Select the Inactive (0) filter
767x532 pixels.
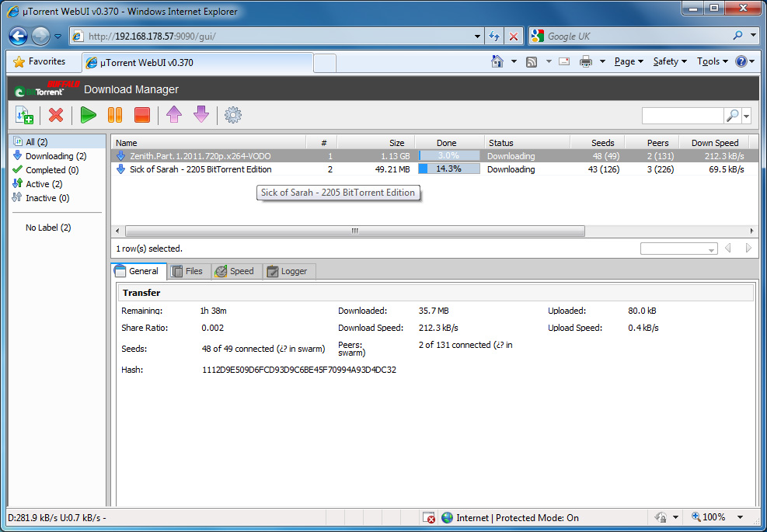(x=47, y=198)
